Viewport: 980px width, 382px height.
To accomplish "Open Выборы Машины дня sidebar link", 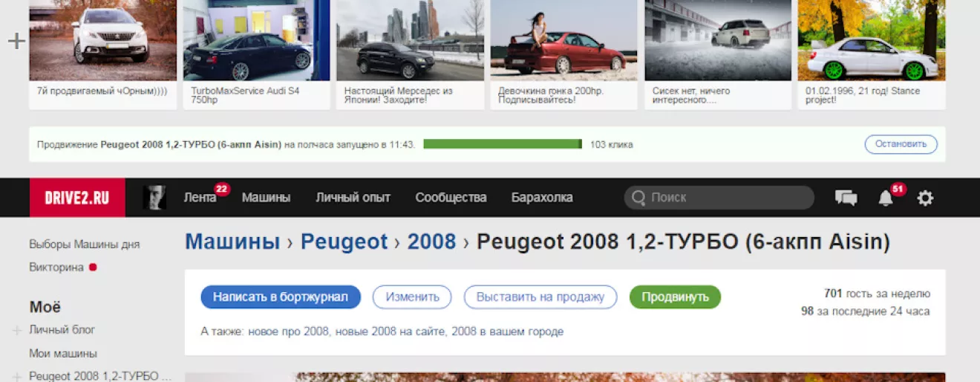I will tap(84, 244).
